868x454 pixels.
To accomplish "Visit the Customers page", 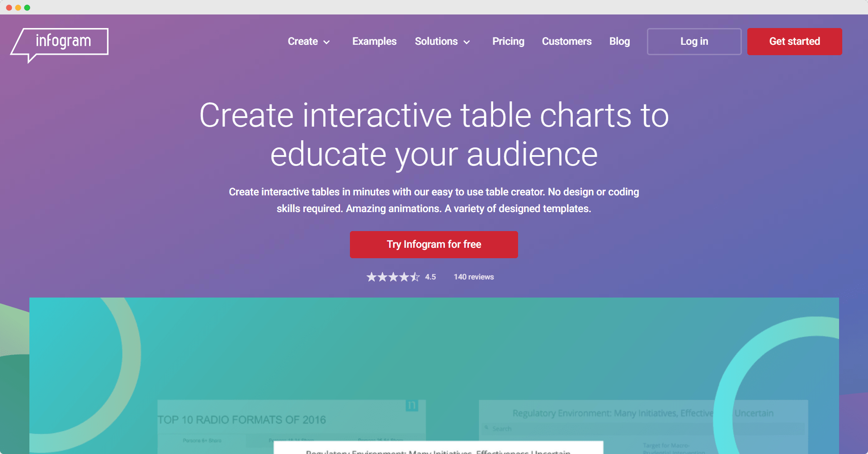I will [x=566, y=42].
